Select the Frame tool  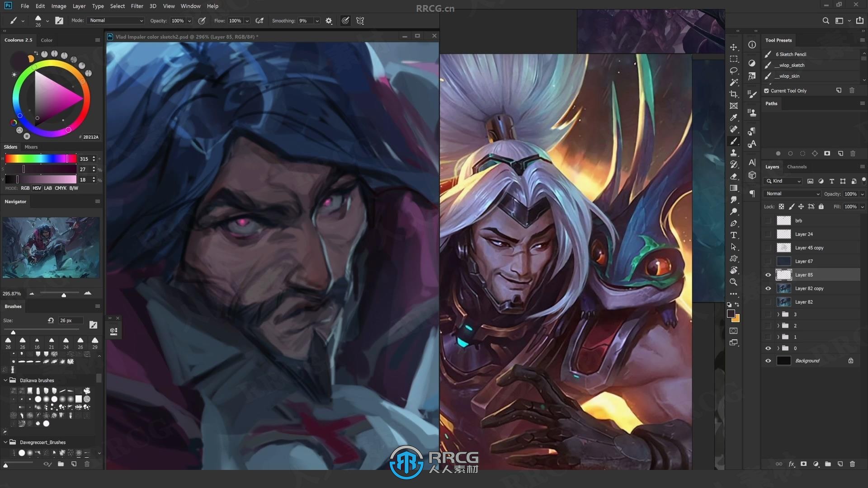tap(734, 106)
